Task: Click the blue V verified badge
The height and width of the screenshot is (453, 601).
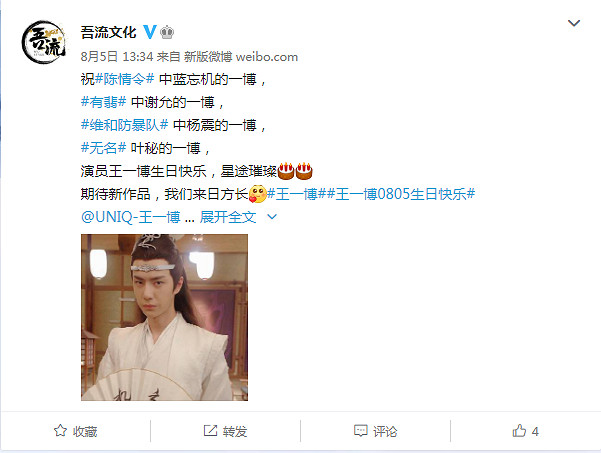Action: tap(150, 32)
